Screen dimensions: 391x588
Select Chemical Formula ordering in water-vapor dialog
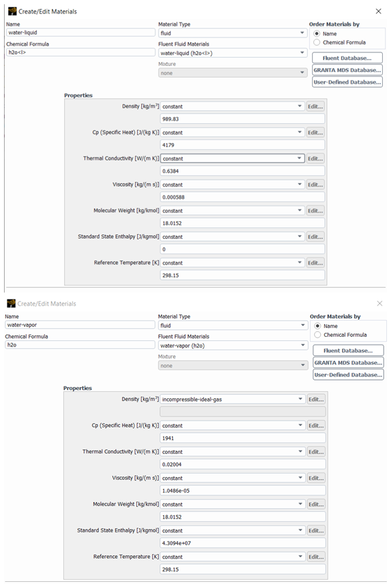pyautogui.click(x=317, y=335)
